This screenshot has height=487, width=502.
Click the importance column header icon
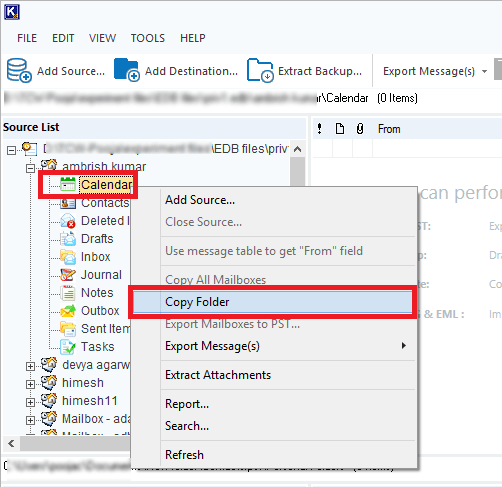pyautogui.click(x=320, y=129)
